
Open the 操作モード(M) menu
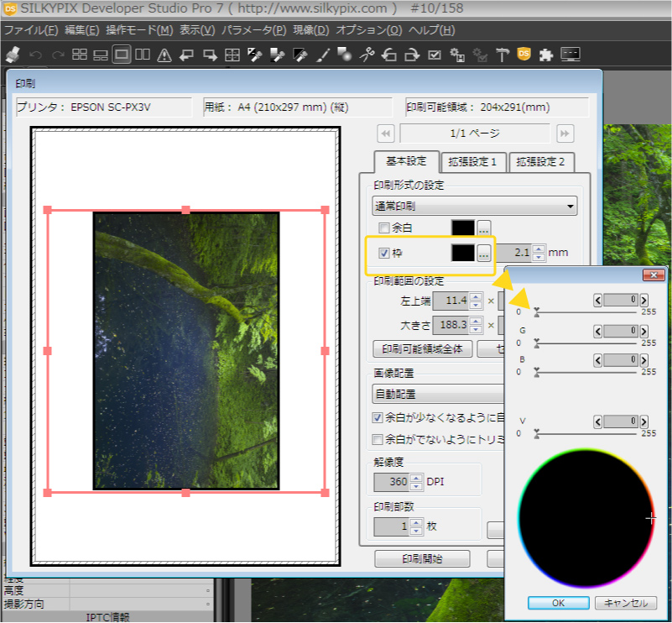139,30
